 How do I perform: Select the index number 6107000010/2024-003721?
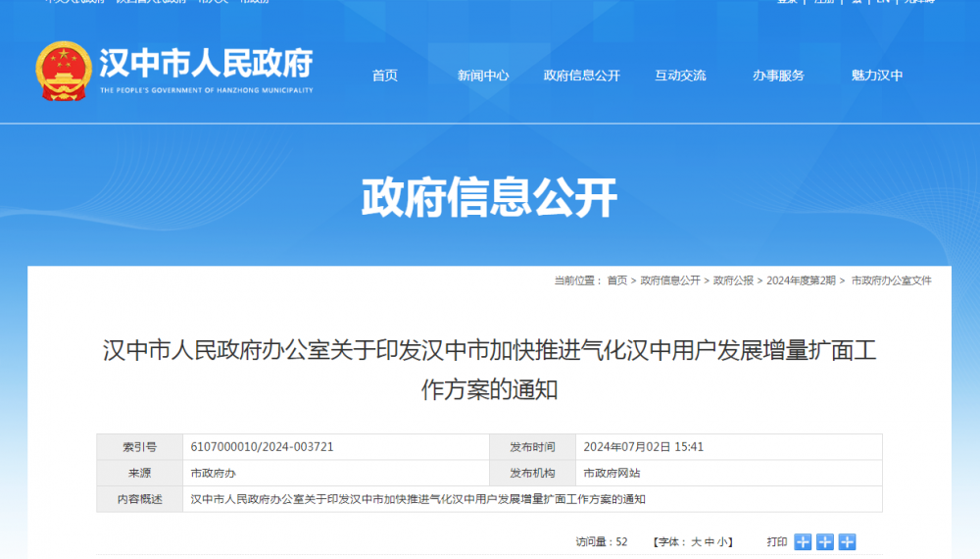pyautogui.click(x=262, y=447)
